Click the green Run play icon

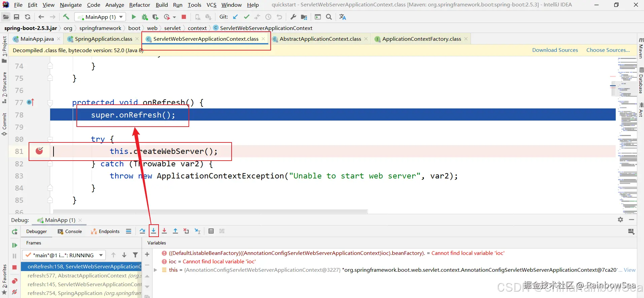click(134, 17)
